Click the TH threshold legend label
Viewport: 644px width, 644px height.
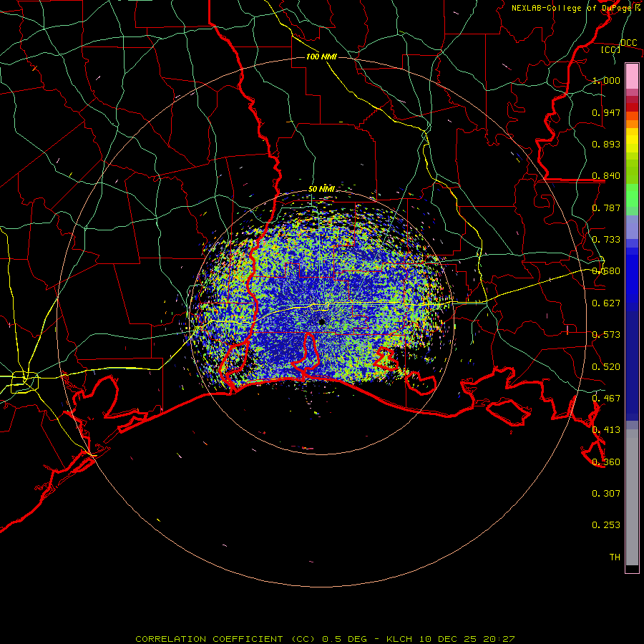tap(615, 557)
